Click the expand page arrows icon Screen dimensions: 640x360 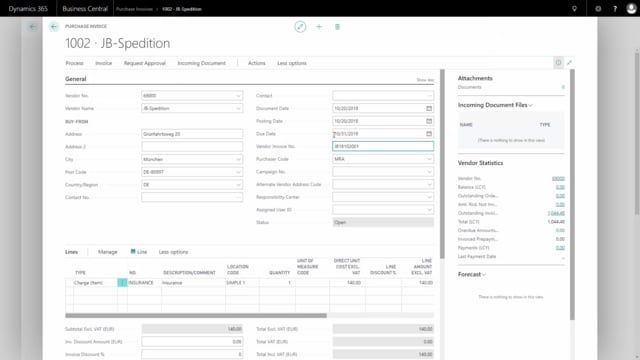569,63
